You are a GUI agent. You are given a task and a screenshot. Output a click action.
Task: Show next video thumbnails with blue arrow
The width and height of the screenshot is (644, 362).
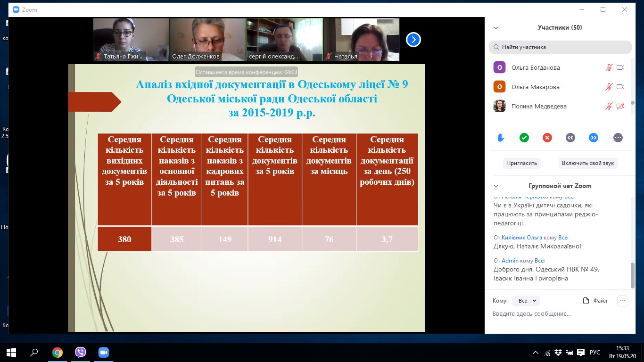click(413, 40)
